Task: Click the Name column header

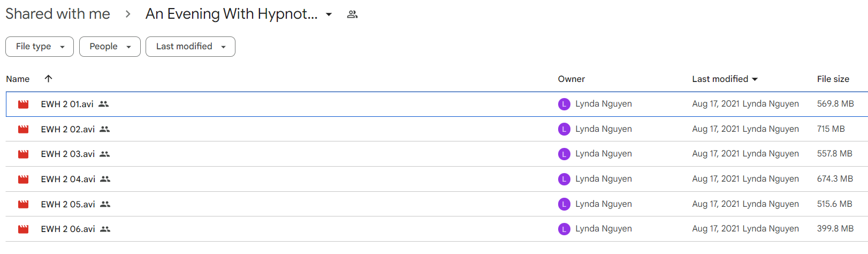Action: (x=18, y=79)
